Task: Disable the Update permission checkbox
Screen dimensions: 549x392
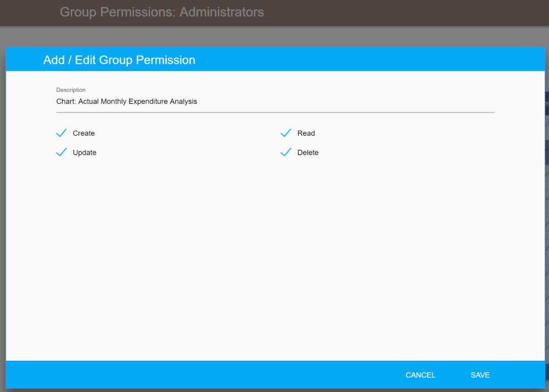Action: tap(61, 152)
